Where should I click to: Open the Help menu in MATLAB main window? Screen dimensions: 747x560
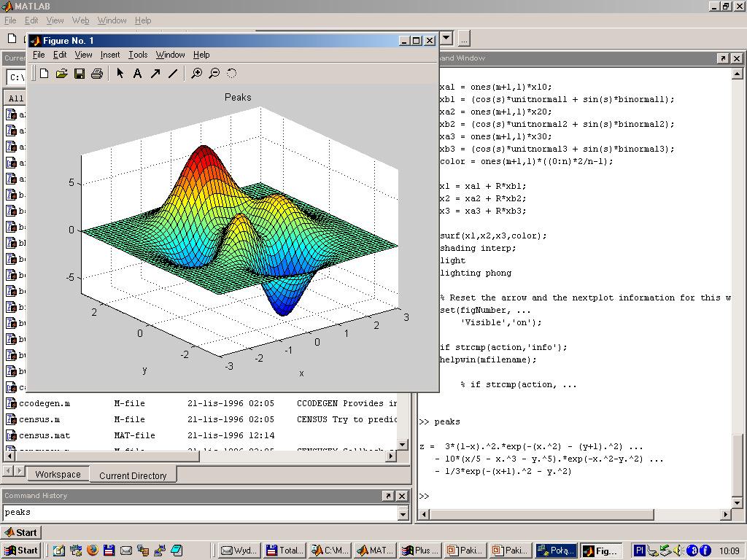(143, 20)
